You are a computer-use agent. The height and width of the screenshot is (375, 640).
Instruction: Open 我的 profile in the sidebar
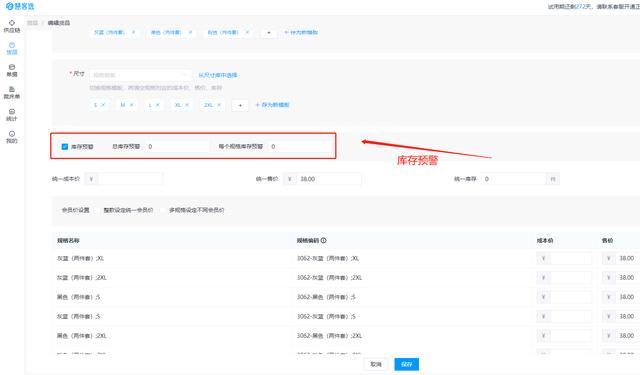[x=12, y=137]
